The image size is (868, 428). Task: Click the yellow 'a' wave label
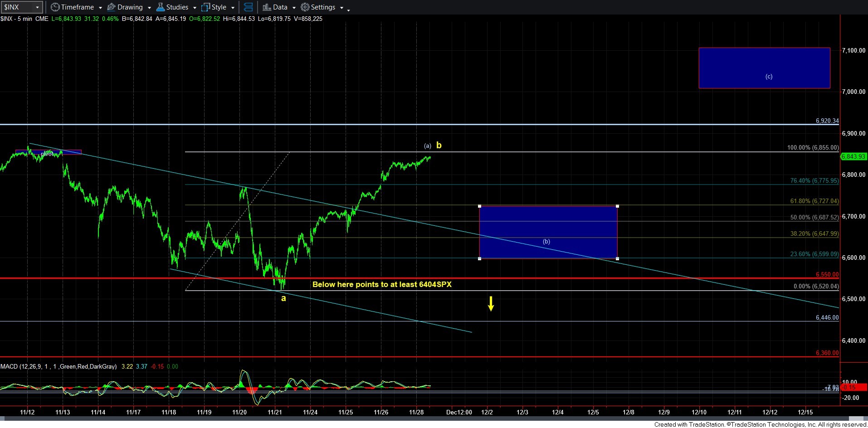click(283, 298)
